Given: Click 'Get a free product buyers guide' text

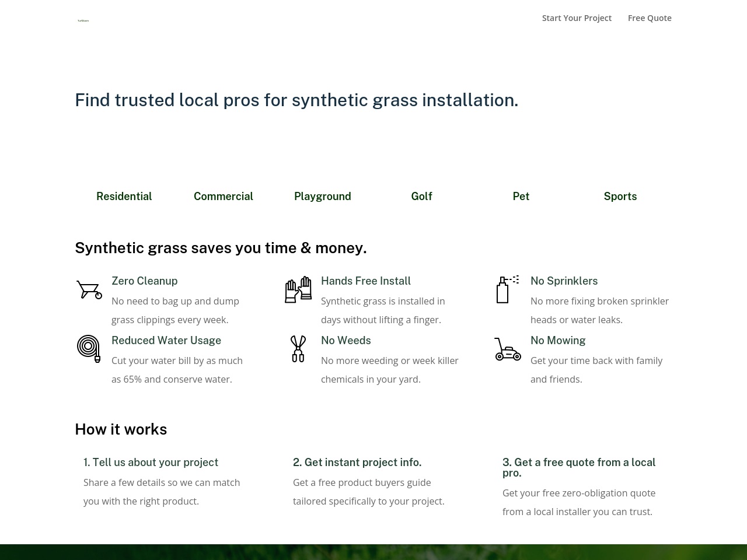Looking at the screenshot, I should point(369,492).
